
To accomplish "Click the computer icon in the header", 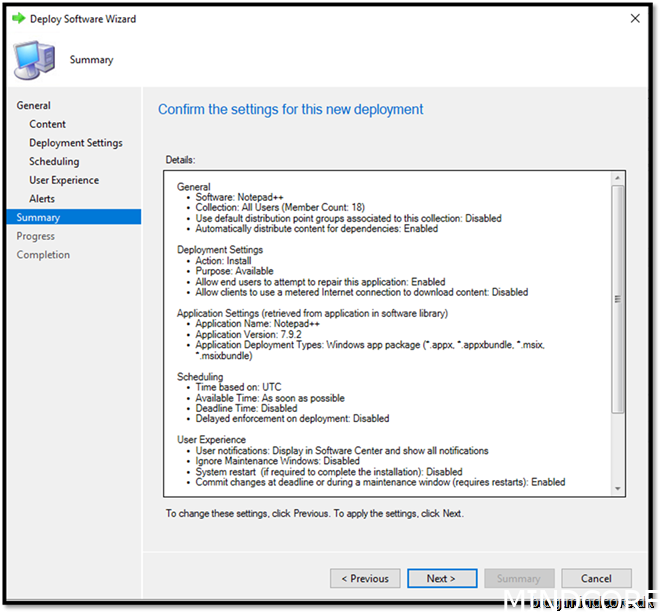I will coord(33,60).
